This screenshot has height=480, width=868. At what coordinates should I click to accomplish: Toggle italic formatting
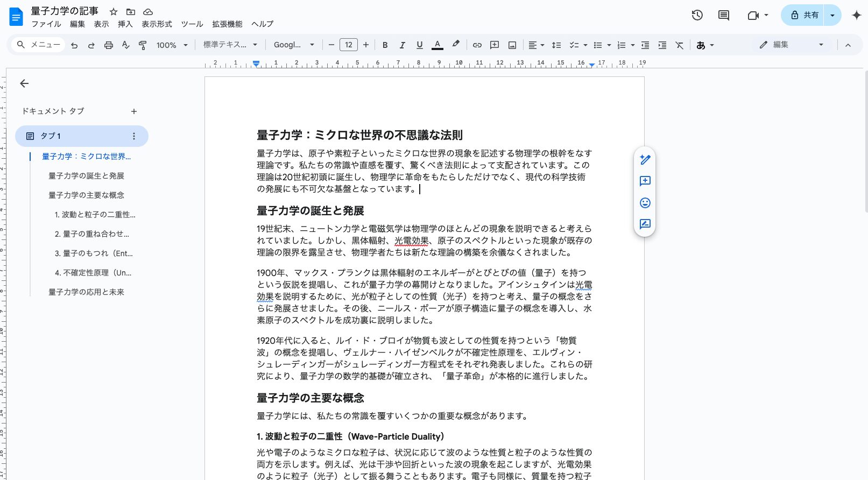tap(402, 45)
